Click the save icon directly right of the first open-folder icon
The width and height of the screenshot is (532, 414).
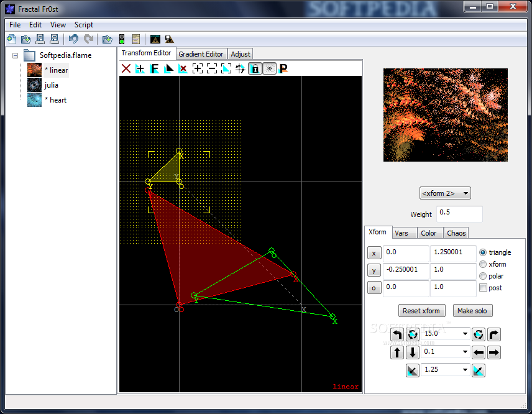[40, 39]
